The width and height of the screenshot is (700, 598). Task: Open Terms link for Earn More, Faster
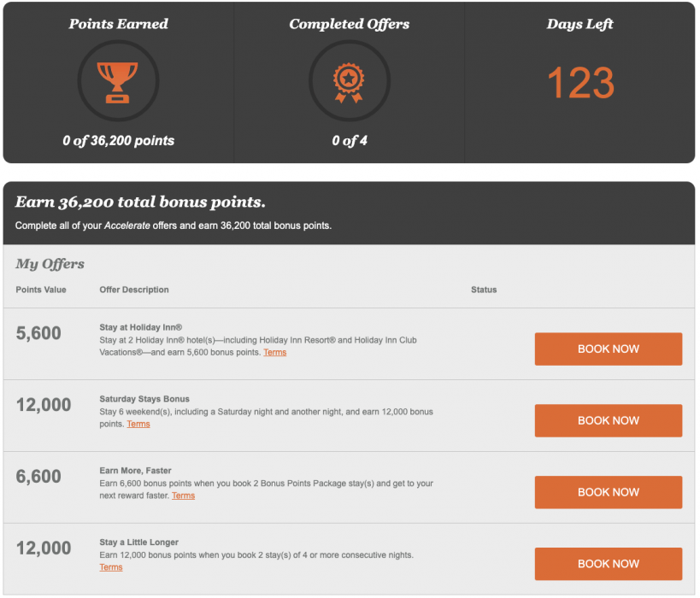coord(183,496)
